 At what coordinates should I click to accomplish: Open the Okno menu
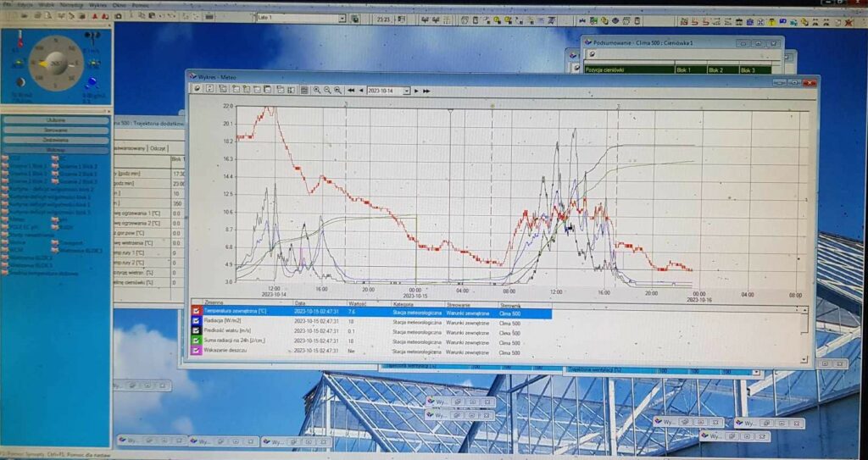(x=120, y=4)
